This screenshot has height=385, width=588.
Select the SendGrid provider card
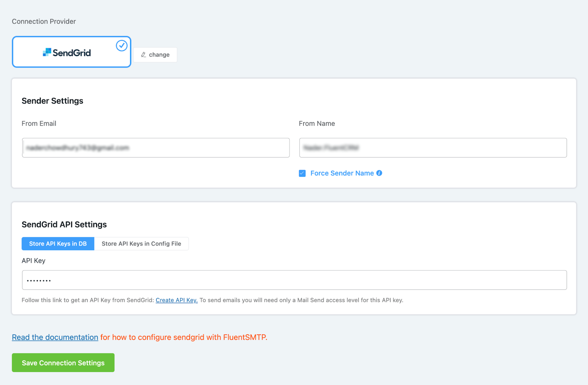[x=72, y=52]
